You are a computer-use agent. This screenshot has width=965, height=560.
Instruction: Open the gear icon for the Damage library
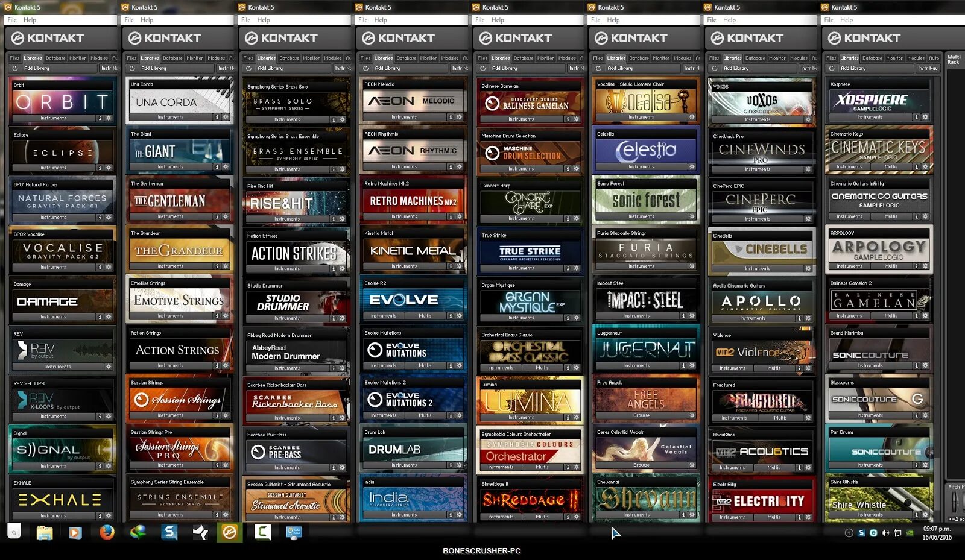point(109,316)
